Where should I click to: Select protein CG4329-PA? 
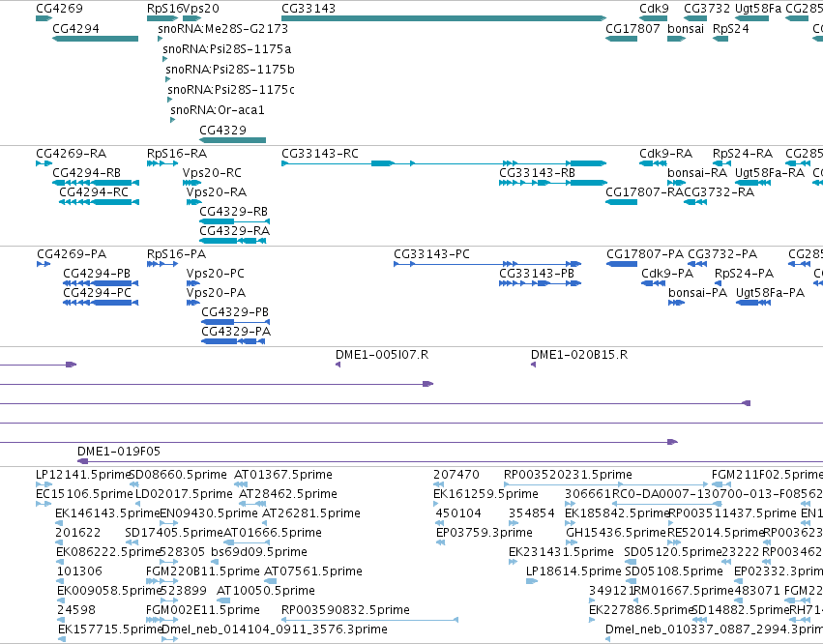pyautogui.click(x=234, y=341)
